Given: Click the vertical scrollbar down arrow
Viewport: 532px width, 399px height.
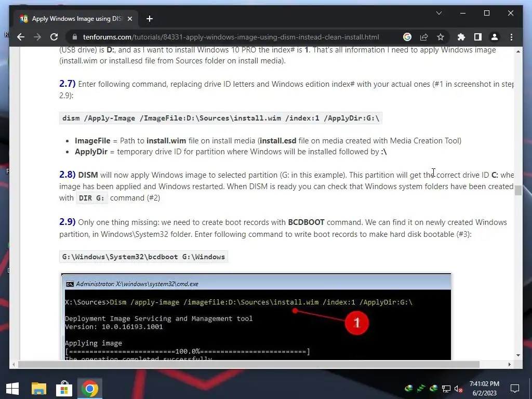Looking at the screenshot, I should click(518, 355).
